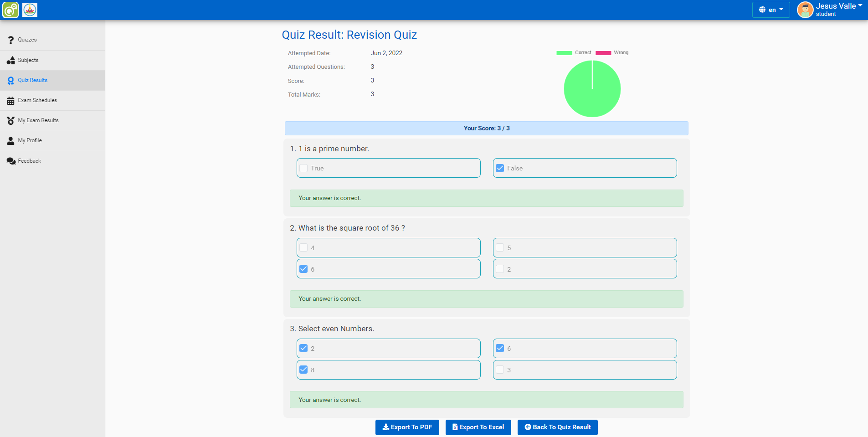The image size is (868, 437).
Task: Open the language selector dropdown
Action: click(770, 10)
